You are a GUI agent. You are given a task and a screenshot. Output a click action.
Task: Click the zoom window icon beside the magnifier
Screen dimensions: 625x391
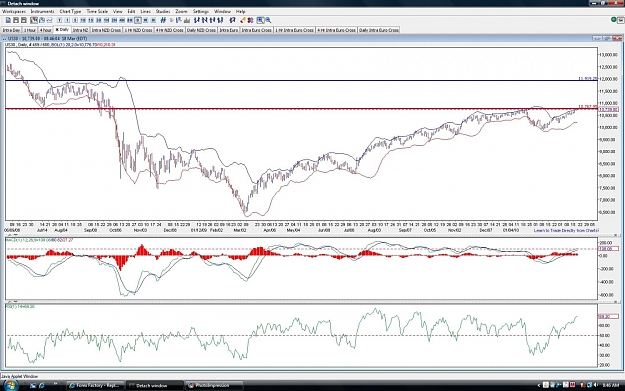[260, 20]
